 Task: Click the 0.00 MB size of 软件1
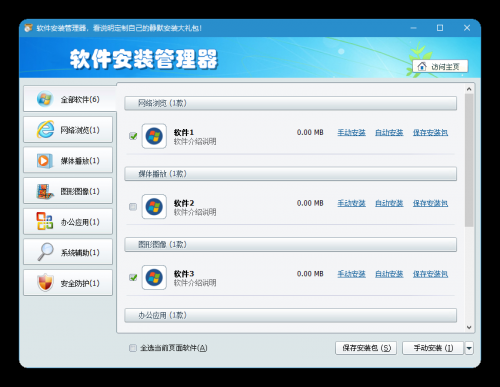point(310,132)
